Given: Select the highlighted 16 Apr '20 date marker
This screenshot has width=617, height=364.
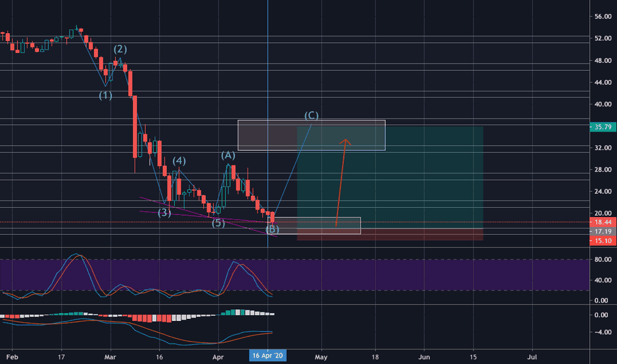Looking at the screenshot, I should tap(267, 356).
